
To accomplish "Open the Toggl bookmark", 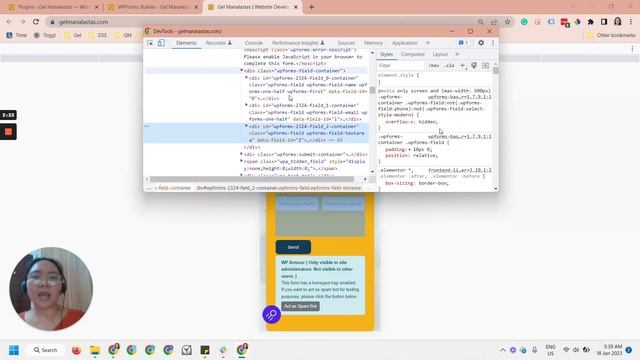I will click(x=45, y=36).
